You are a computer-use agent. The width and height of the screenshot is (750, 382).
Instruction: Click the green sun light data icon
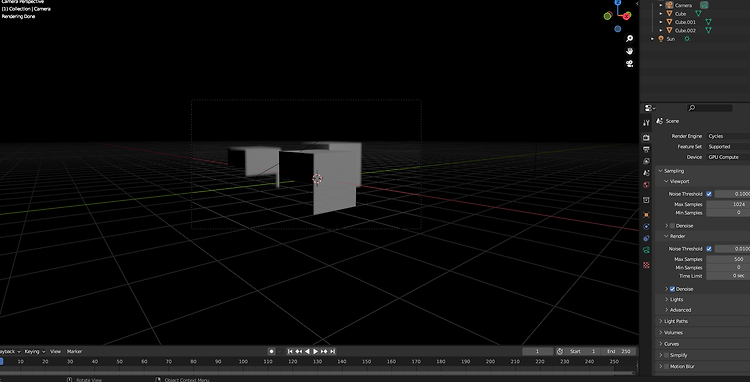click(x=687, y=39)
